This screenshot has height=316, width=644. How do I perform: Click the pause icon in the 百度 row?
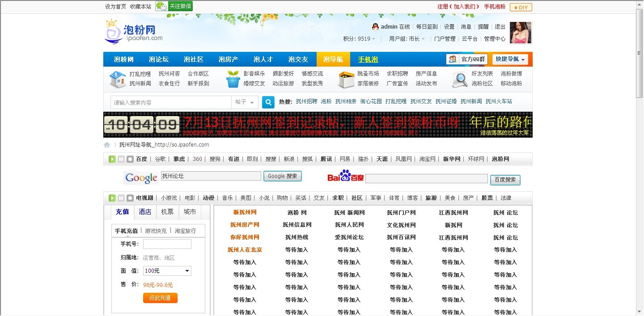(121, 159)
